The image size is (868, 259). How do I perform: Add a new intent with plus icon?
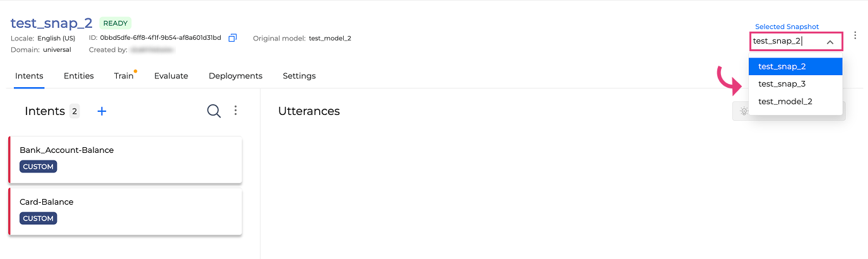(102, 111)
